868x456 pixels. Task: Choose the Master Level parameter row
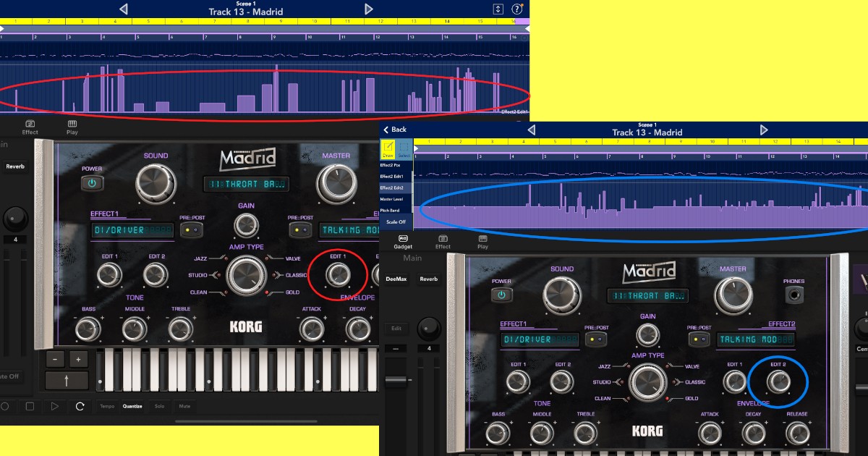pos(396,199)
